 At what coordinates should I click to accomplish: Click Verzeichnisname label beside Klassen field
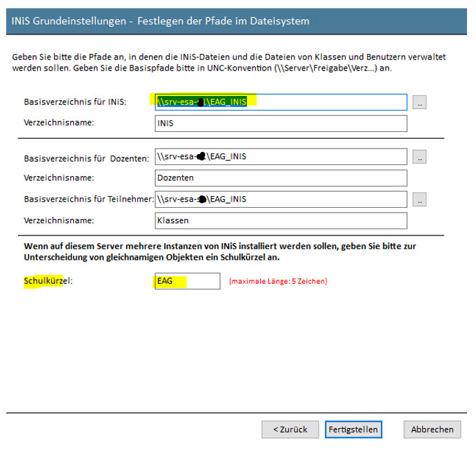[59, 220]
